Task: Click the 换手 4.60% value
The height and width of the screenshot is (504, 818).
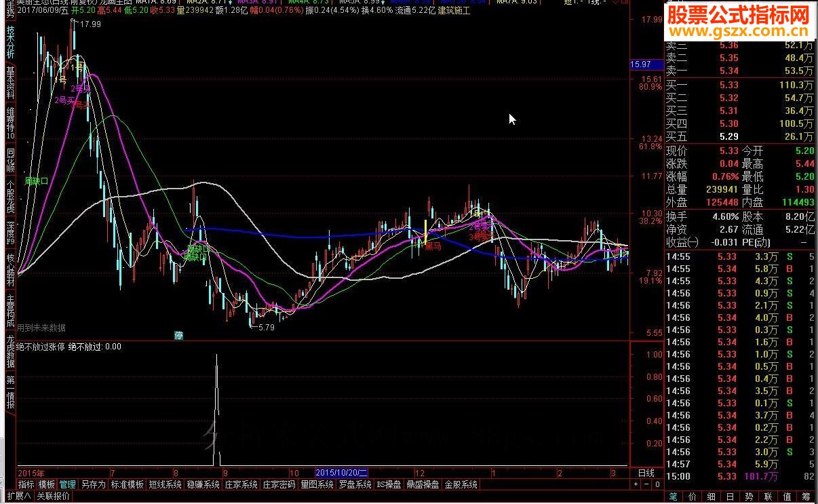Action: pyautogui.click(x=726, y=217)
